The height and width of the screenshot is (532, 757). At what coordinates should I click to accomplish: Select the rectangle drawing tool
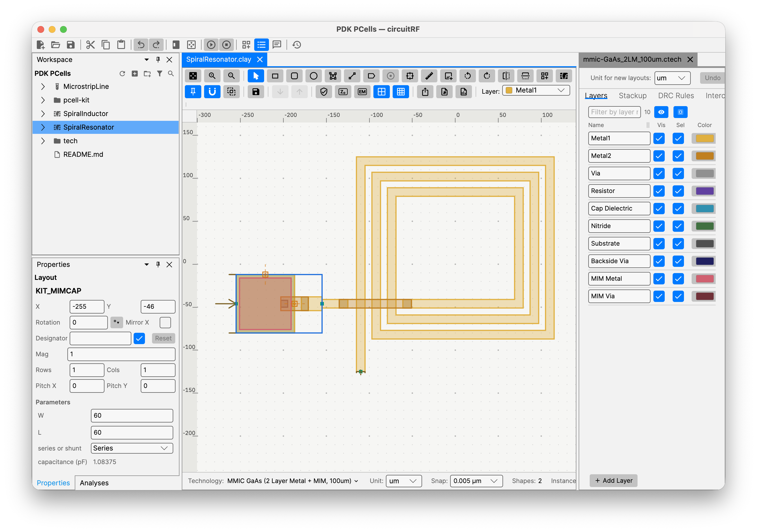click(275, 76)
